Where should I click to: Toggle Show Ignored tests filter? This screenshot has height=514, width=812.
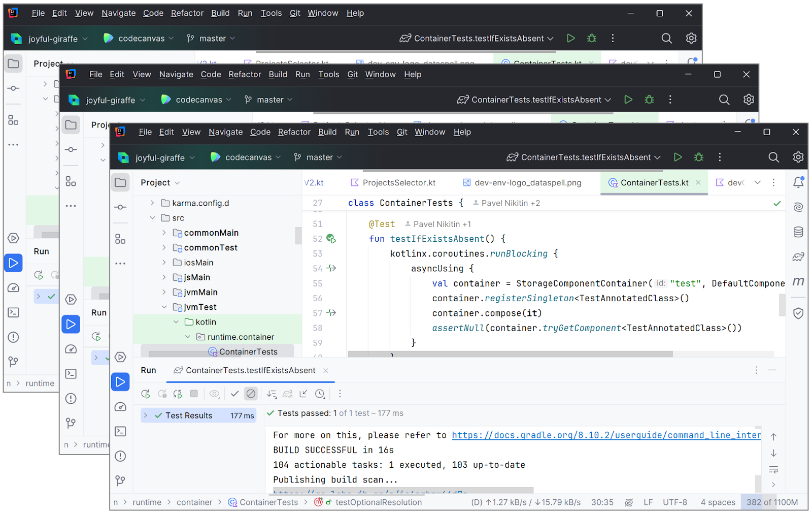click(x=251, y=394)
